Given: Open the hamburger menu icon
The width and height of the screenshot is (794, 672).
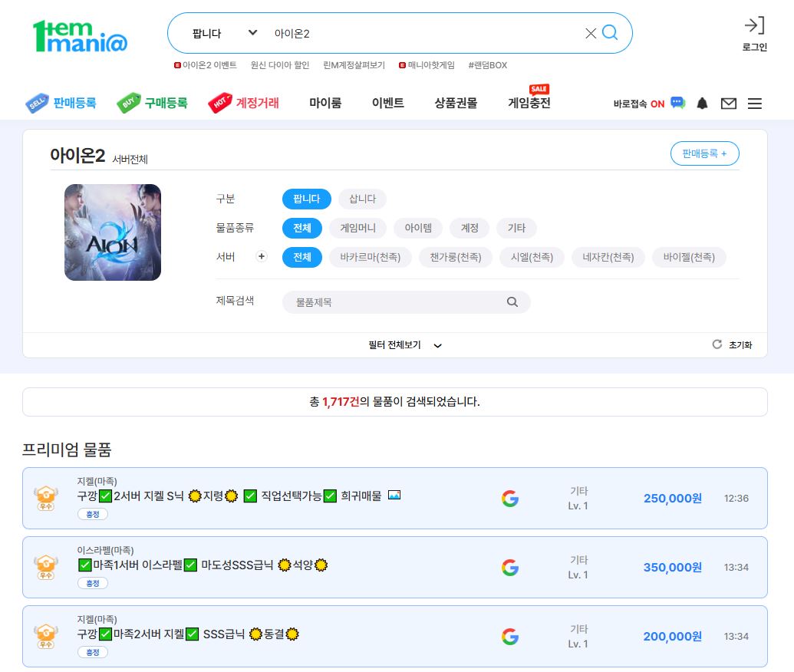Looking at the screenshot, I should [755, 104].
